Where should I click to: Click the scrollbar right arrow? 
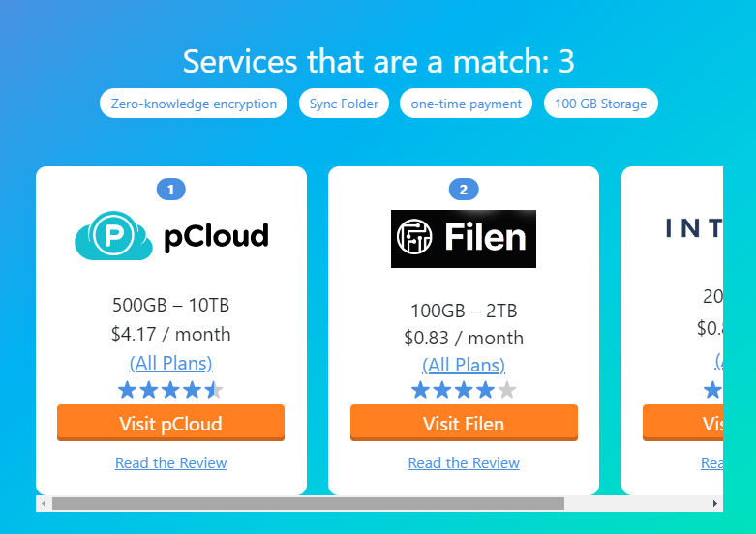point(715,504)
